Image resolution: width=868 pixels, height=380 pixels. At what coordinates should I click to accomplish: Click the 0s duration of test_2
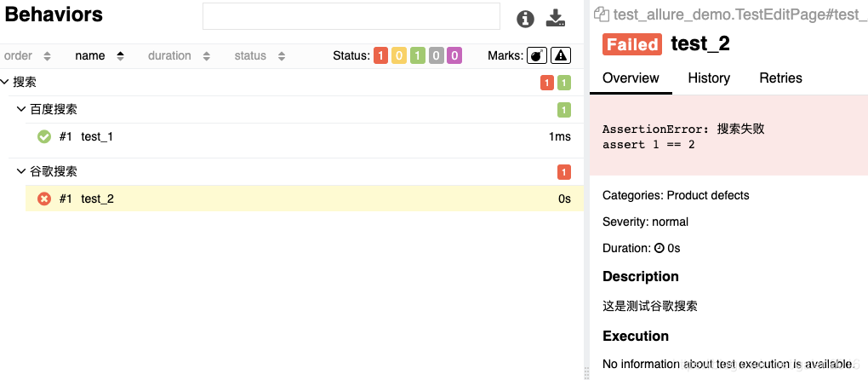click(564, 199)
